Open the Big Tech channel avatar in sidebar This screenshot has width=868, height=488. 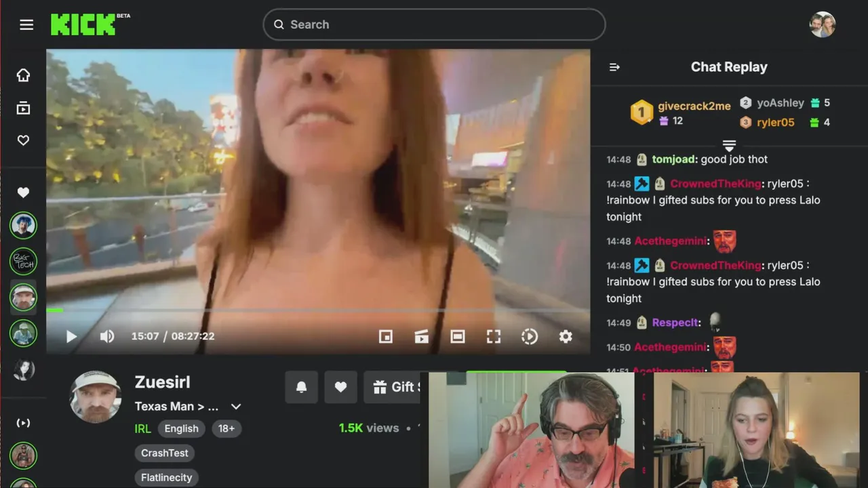pos(23,261)
